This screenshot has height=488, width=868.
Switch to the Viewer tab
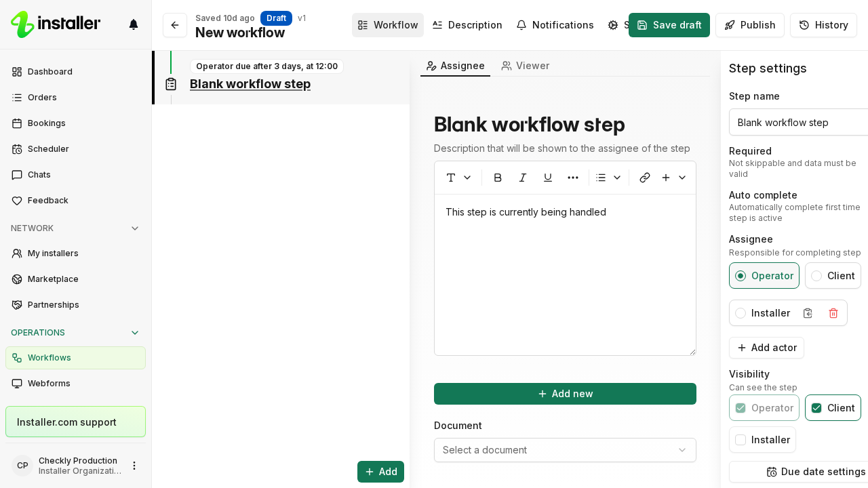point(526,66)
